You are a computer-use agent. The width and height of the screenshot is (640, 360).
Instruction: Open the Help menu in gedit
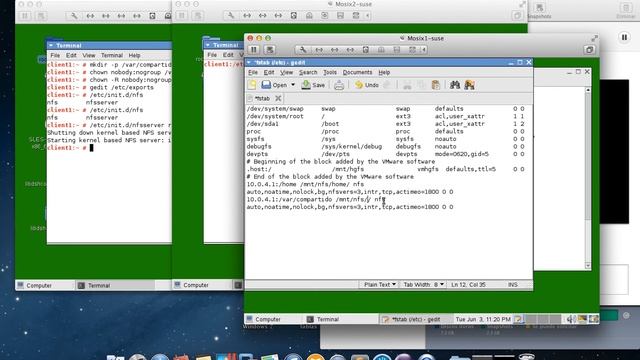[x=384, y=72]
